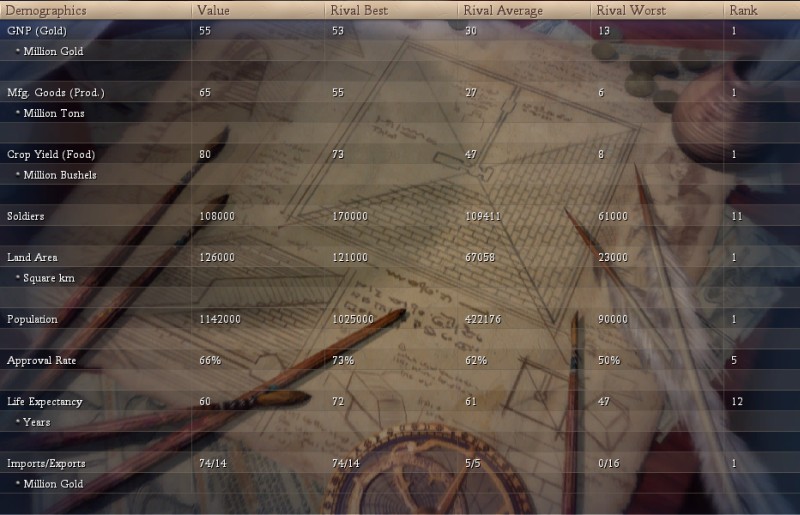Click the GNP (Gold) row label

click(x=39, y=31)
